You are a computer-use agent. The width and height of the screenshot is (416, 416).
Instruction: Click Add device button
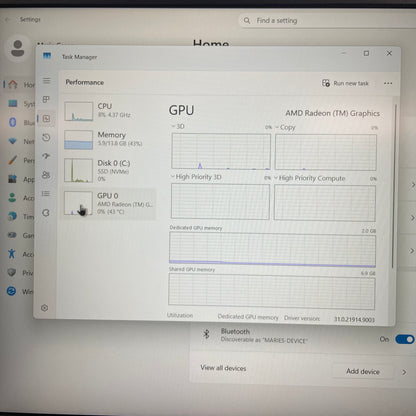pos(363,371)
